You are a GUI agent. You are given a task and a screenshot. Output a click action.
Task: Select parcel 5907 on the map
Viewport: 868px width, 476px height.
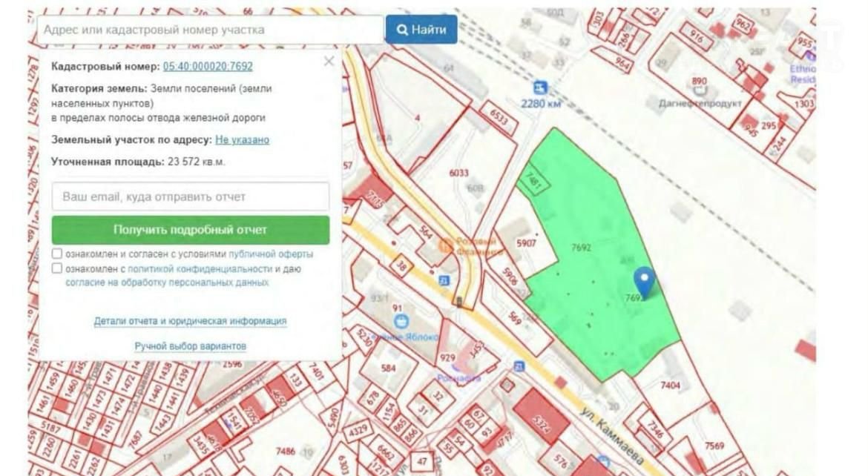[526, 242]
